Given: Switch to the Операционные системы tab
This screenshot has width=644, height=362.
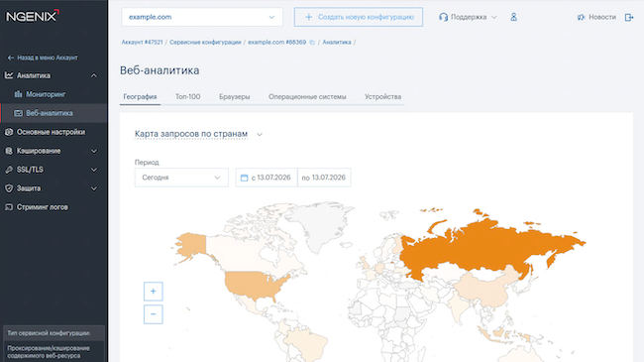Looking at the screenshot, I should pos(307,96).
